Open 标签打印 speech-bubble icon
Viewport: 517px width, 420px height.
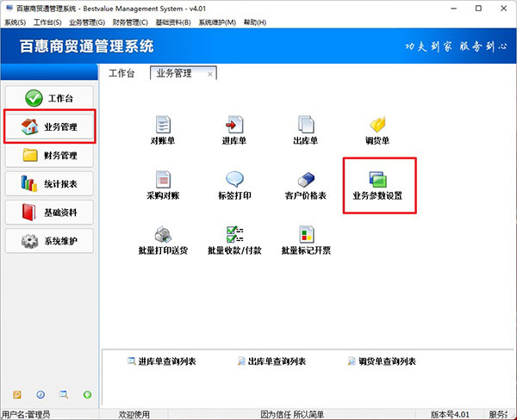pyautogui.click(x=234, y=185)
